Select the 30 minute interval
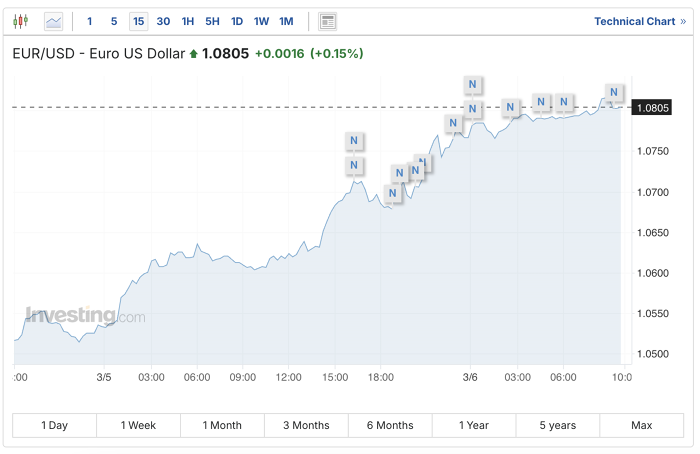This screenshot has height=454, width=700. click(x=163, y=21)
